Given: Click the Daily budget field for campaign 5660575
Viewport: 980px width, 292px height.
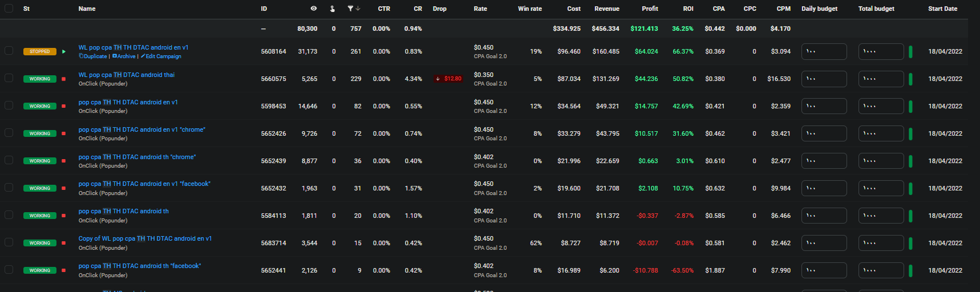Looking at the screenshot, I should [x=824, y=79].
